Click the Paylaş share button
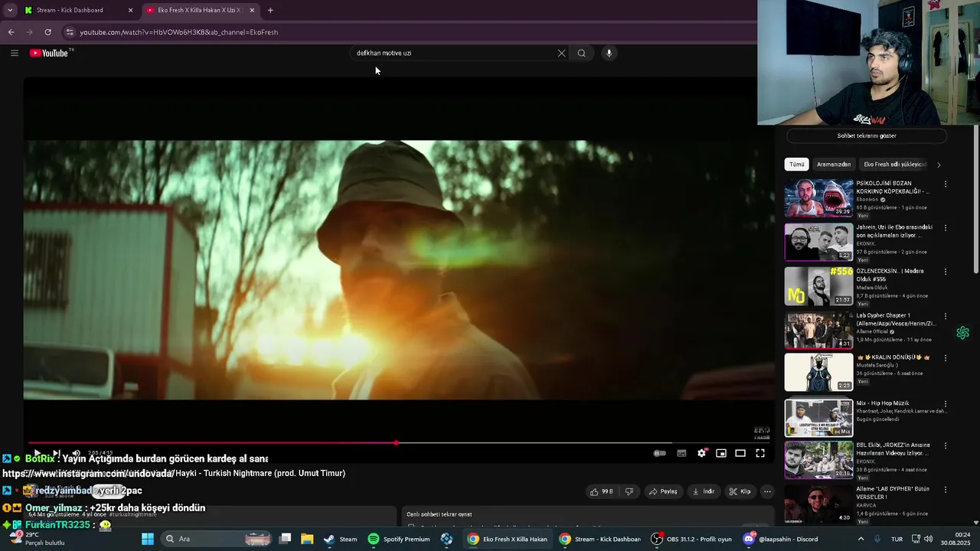980x551 pixels. (x=663, y=491)
